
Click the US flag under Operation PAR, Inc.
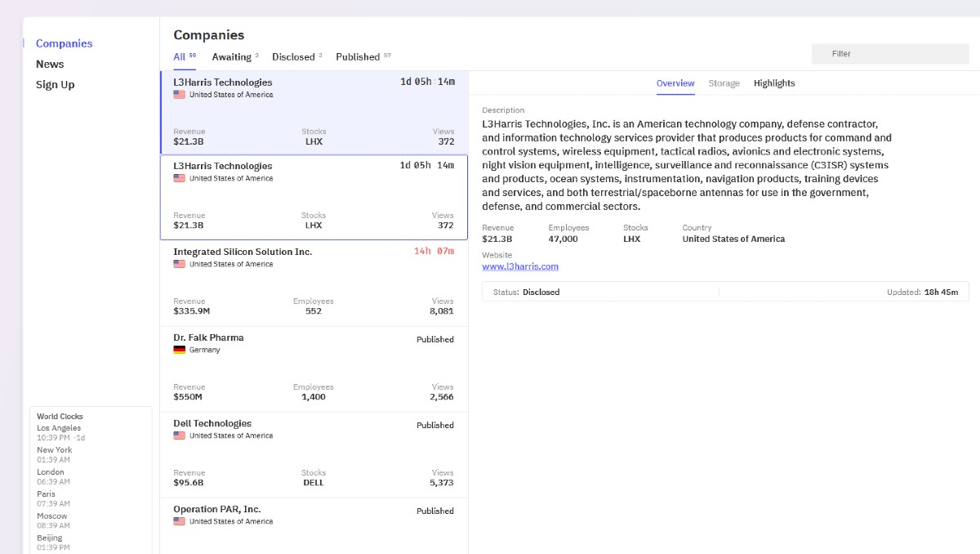click(179, 521)
